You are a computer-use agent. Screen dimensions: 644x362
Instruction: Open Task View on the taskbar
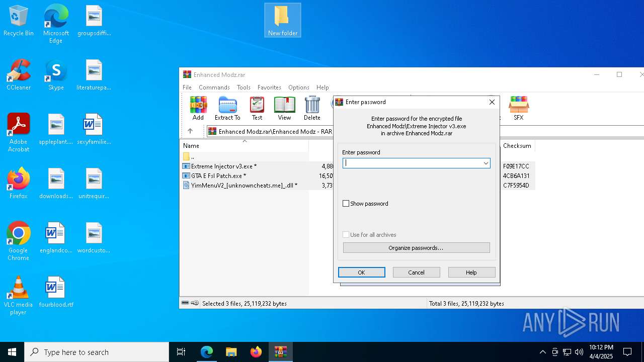point(181,352)
